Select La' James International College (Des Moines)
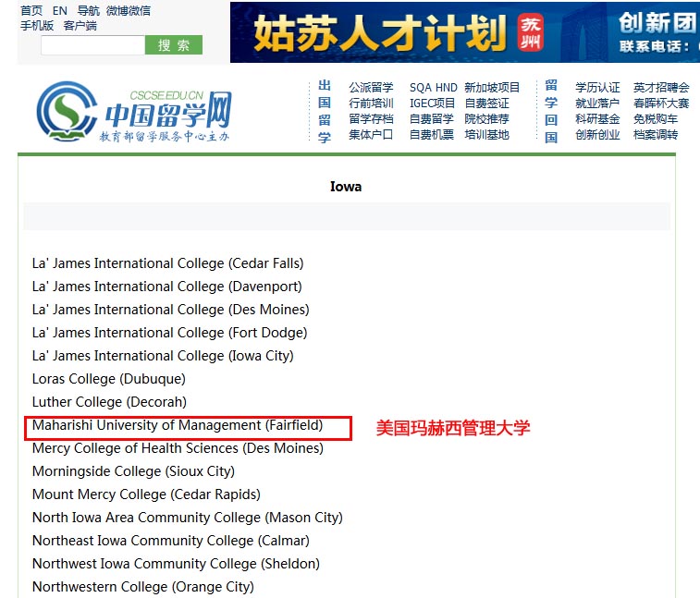This screenshot has width=700, height=598. point(170,310)
